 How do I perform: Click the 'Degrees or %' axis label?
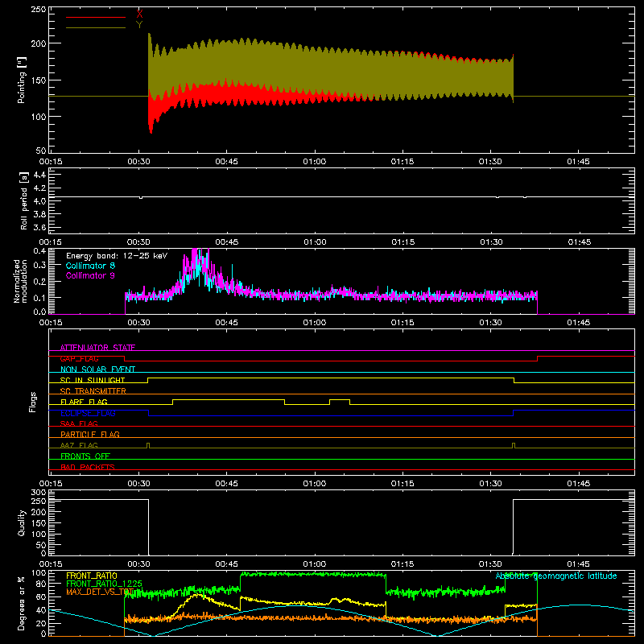pos(22,603)
